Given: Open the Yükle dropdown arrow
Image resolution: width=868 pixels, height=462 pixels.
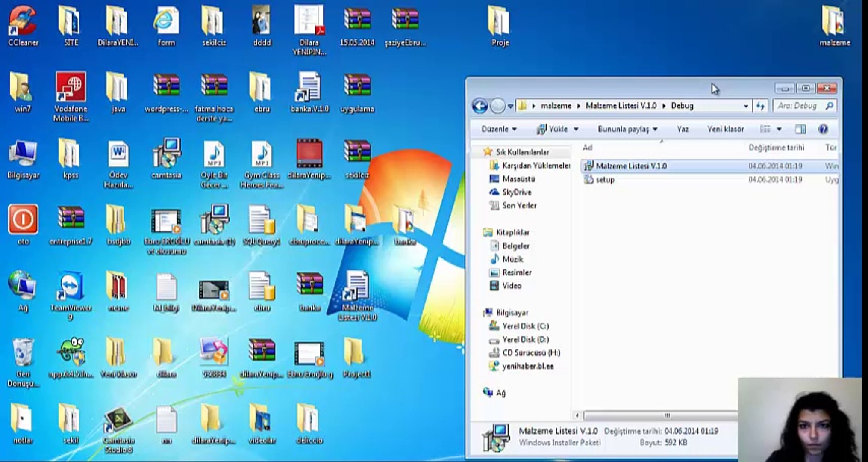Looking at the screenshot, I should point(576,129).
